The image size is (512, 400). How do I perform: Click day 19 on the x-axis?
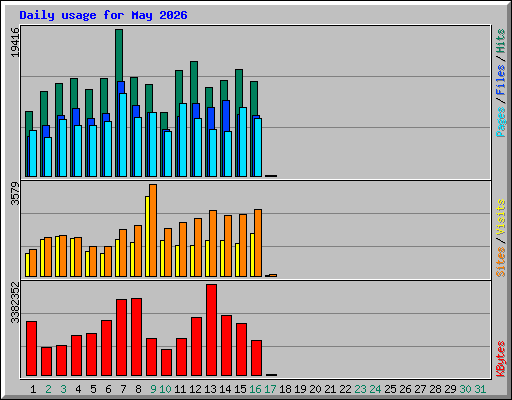tap(300, 389)
